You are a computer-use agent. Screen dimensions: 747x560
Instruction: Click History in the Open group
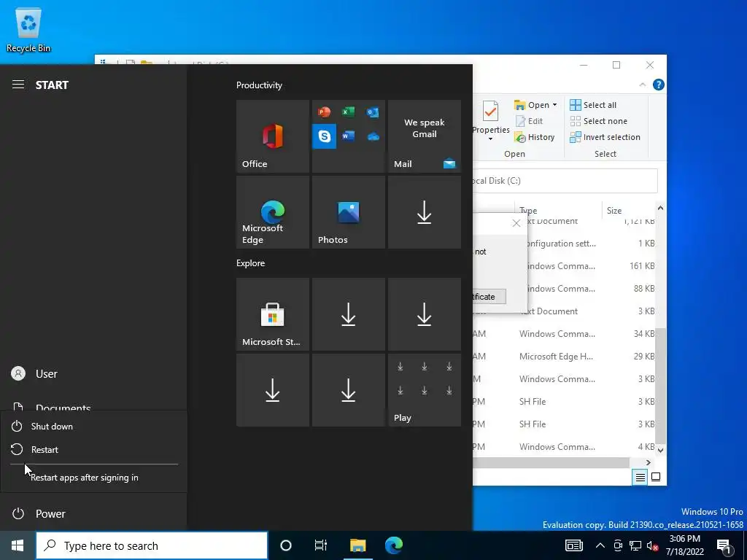click(x=535, y=137)
